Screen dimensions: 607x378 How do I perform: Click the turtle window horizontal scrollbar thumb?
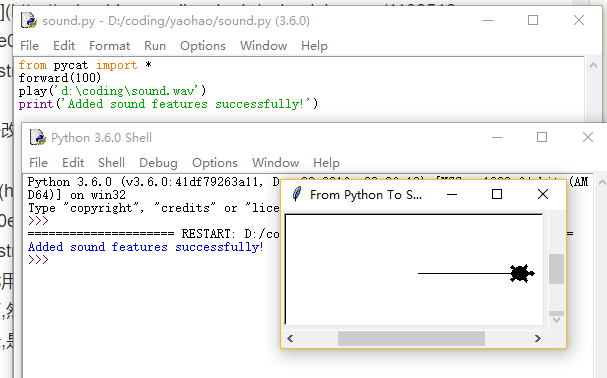411,338
